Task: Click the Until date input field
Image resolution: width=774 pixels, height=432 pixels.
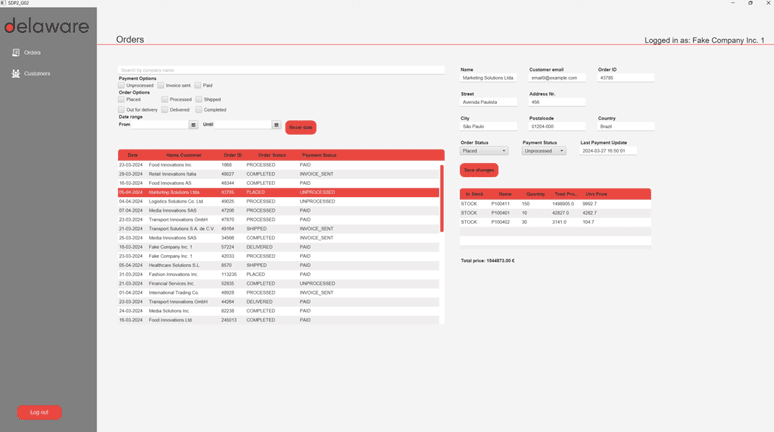Action: tap(243, 125)
